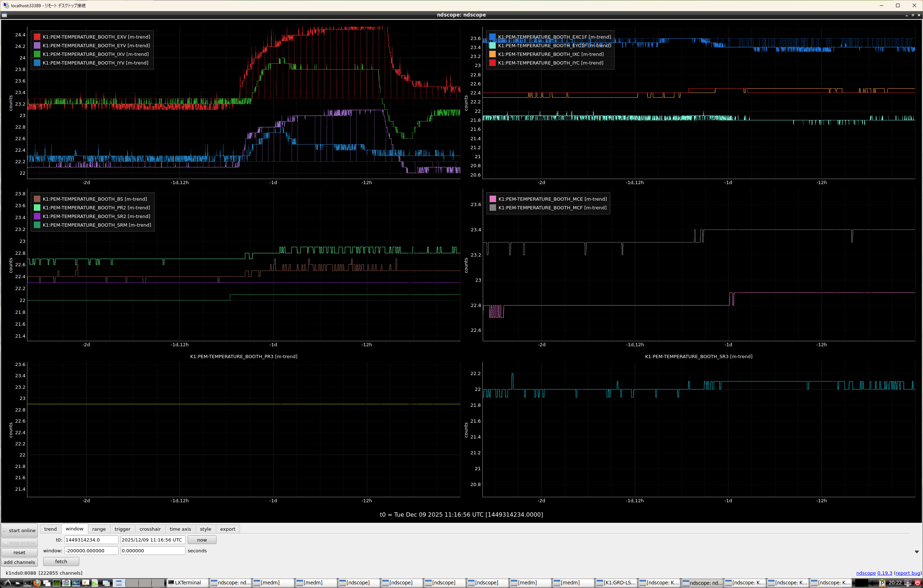
Task: Click the red BOOTH_EXV legend color swatch
Action: [x=37, y=37]
